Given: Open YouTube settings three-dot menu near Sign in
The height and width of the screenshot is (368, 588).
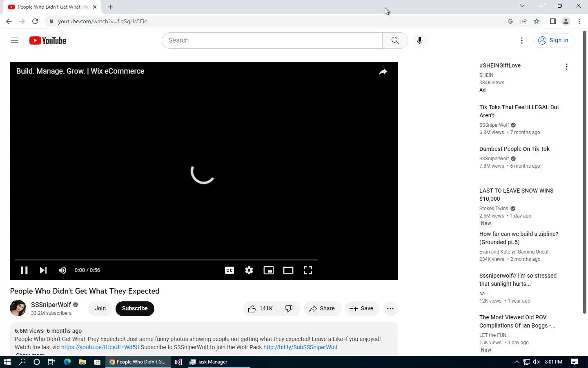Looking at the screenshot, I should pos(521,40).
